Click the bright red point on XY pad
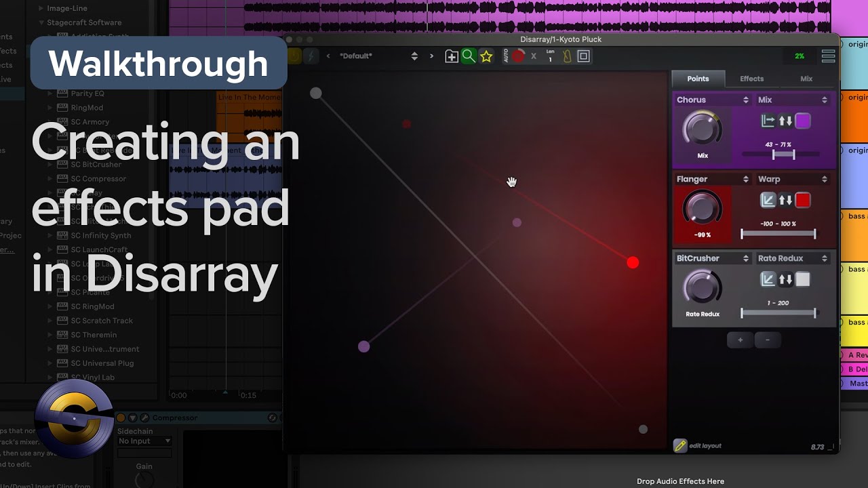The image size is (868, 488). 633,262
